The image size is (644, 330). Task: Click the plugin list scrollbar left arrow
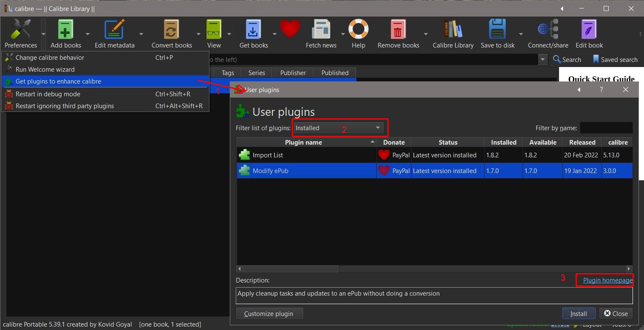coord(240,269)
